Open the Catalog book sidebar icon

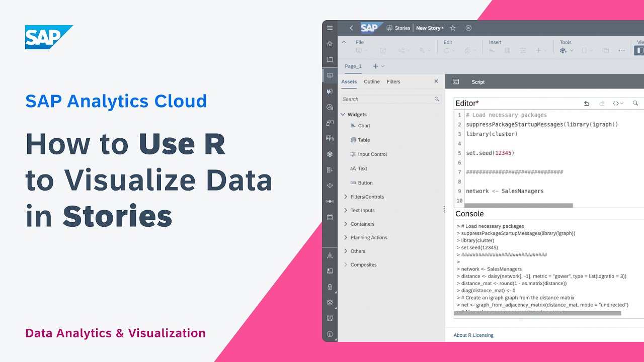330,271
